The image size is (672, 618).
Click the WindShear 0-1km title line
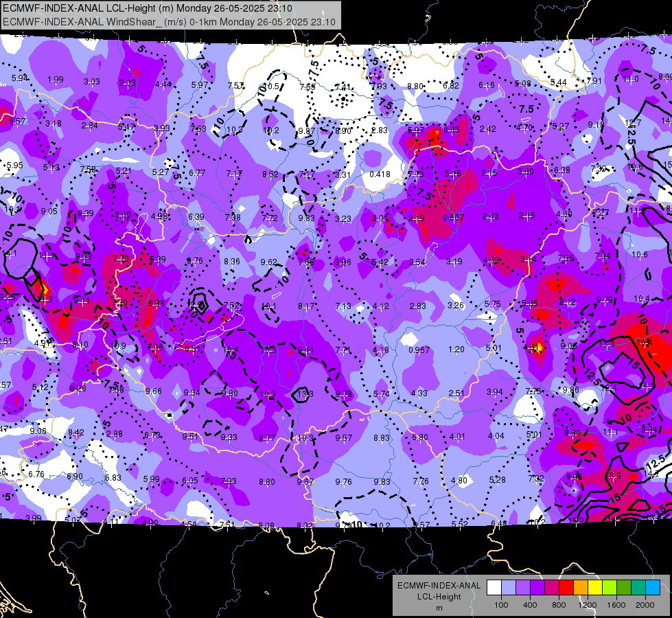tap(169, 22)
